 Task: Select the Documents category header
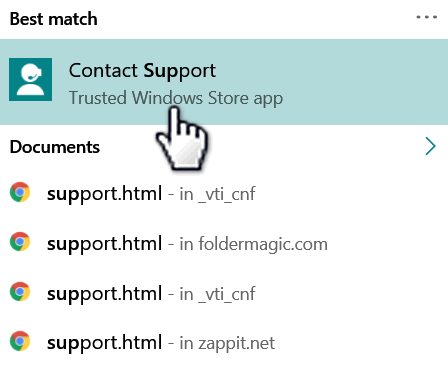55,147
